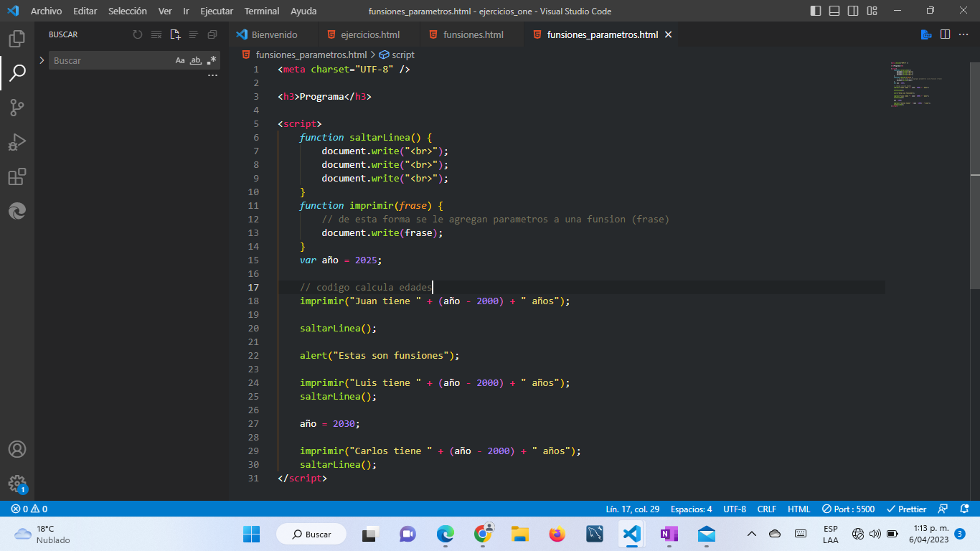980x551 pixels.
Task: Click Prettier status bar item
Action: [907, 509]
